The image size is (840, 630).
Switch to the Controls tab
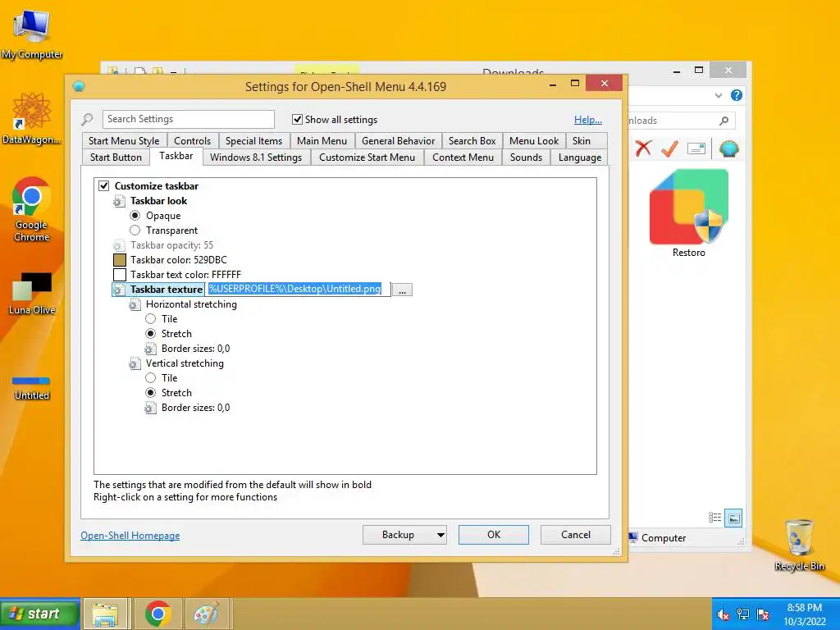coord(192,141)
